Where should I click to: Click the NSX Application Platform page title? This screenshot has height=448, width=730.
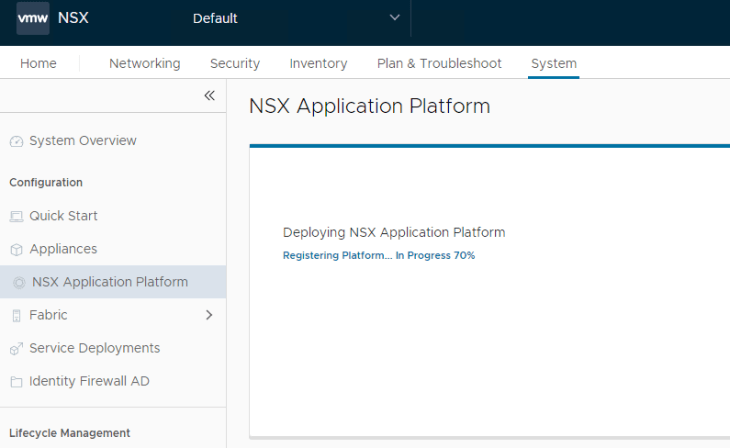click(x=370, y=106)
